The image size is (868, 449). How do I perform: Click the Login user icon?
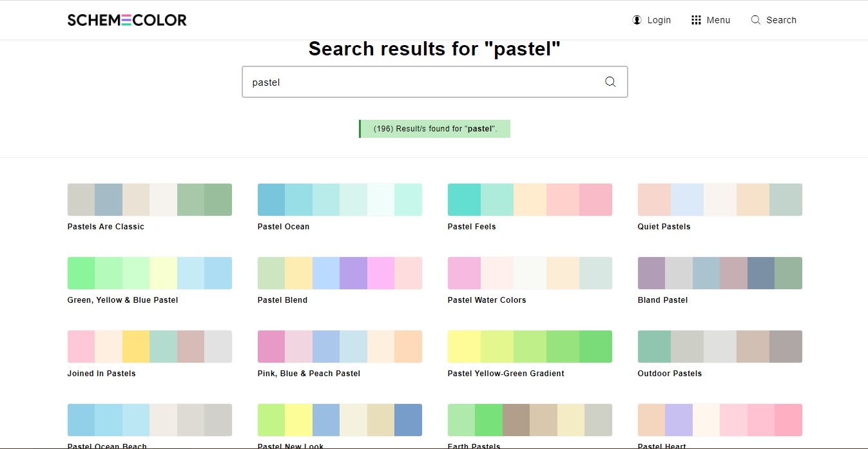click(x=637, y=20)
